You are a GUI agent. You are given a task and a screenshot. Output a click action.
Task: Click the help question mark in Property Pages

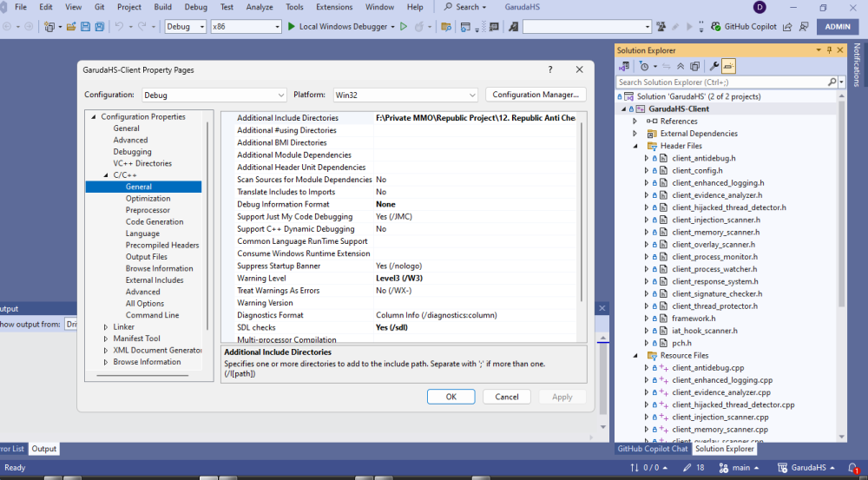(x=549, y=69)
